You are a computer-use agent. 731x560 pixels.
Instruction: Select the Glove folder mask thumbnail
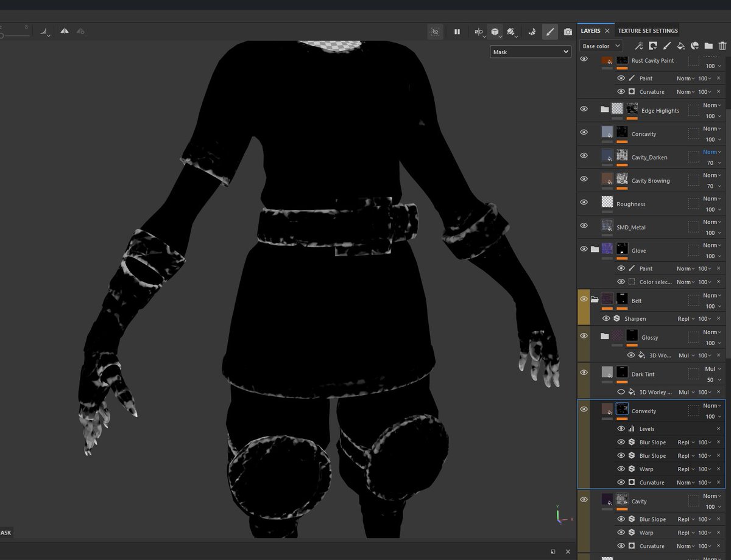[622, 248]
